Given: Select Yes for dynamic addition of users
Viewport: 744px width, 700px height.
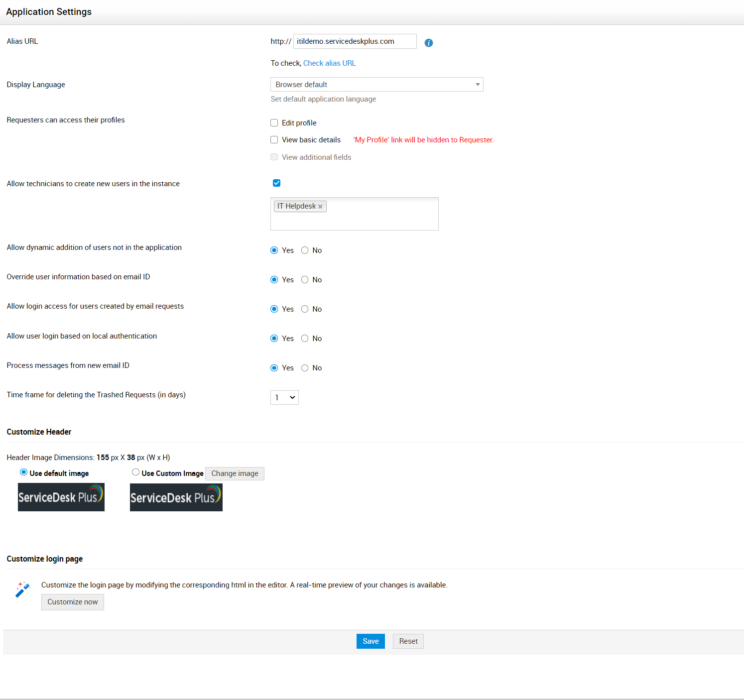Looking at the screenshot, I should [274, 250].
